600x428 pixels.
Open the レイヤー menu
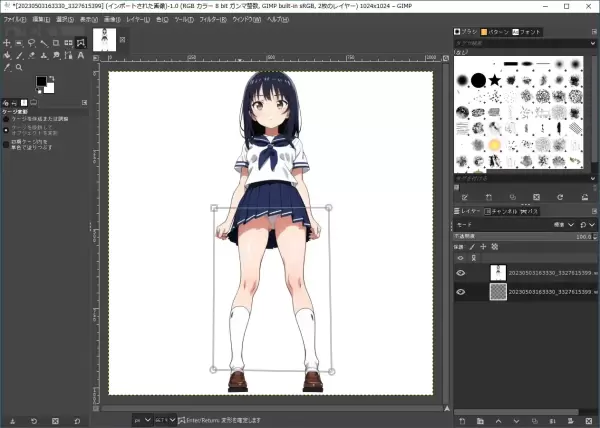click(x=138, y=19)
